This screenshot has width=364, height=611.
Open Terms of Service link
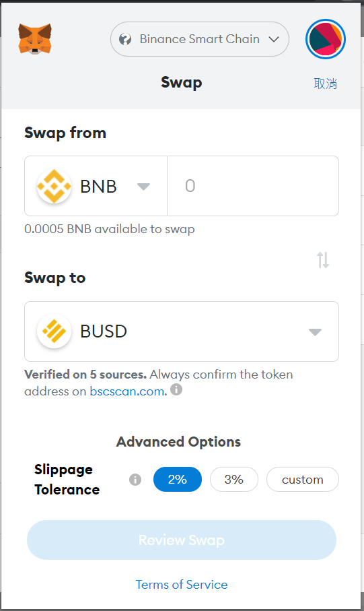182,585
